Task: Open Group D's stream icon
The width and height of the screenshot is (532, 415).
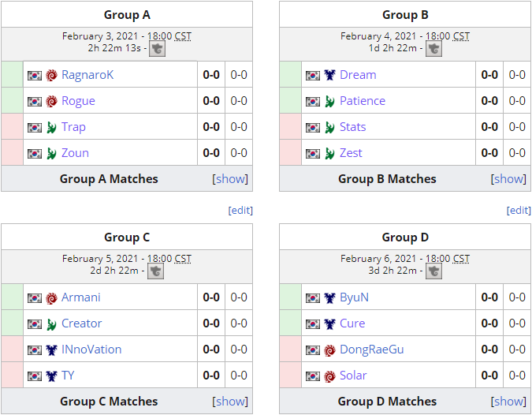Action: coord(434,271)
